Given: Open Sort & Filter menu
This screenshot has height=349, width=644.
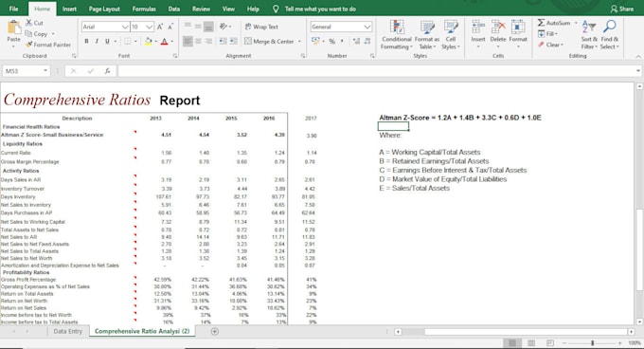Looking at the screenshot, I should coord(589,35).
